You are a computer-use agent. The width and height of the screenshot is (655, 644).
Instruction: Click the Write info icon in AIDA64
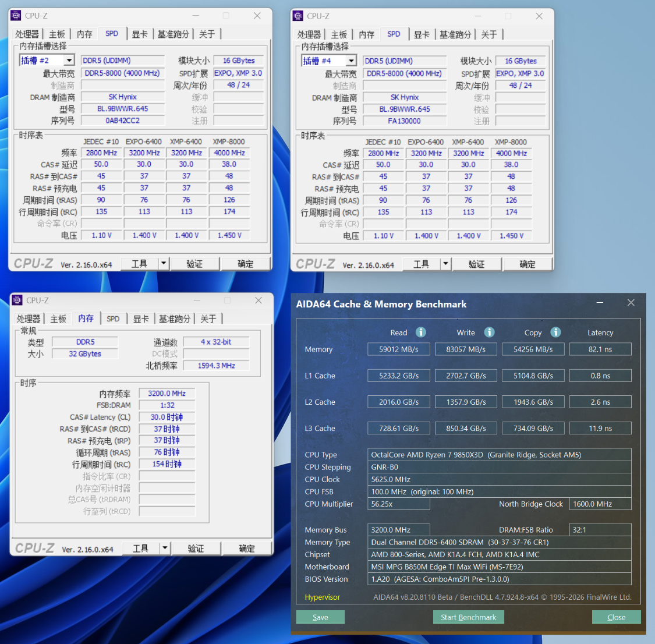point(489,332)
